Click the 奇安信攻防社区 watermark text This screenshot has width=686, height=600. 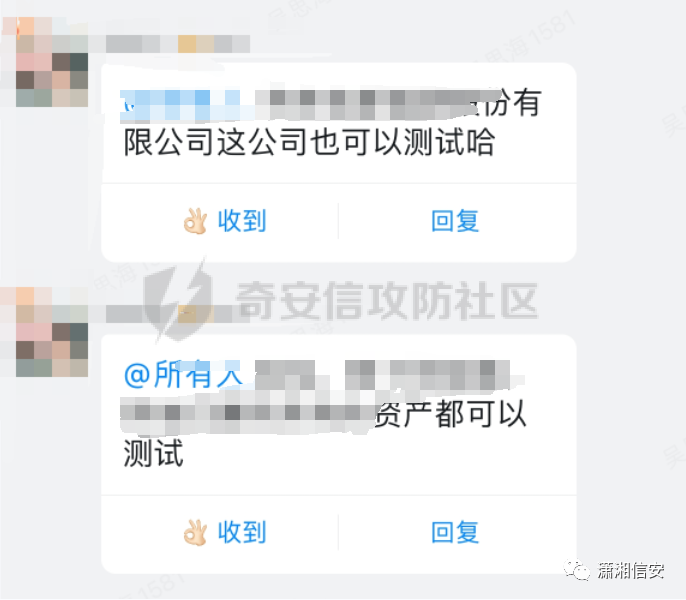click(x=387, y=301)
